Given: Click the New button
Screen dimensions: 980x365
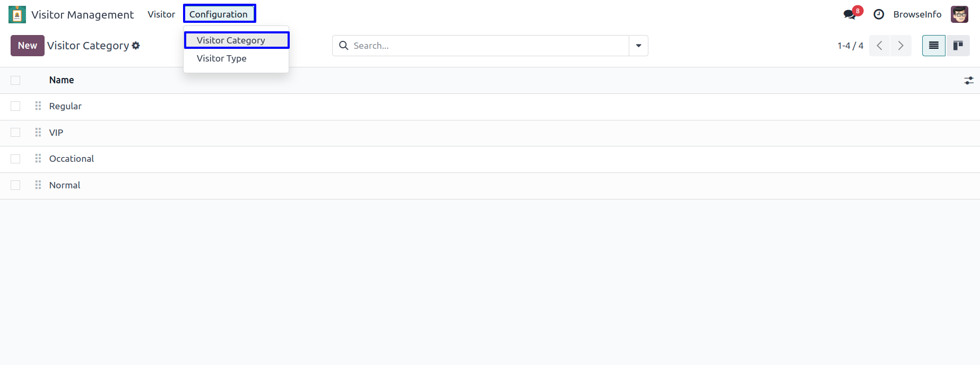Looking at the screenshot, I should coord(28,46).
